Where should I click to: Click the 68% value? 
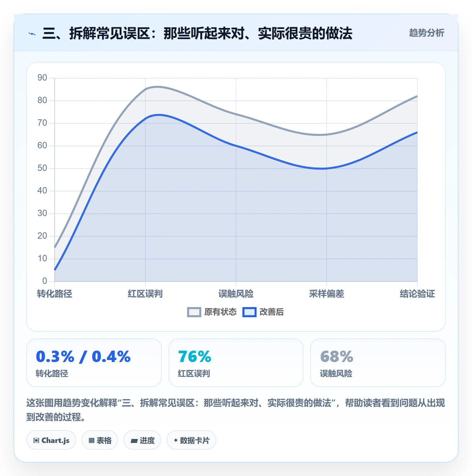[336, 357]
